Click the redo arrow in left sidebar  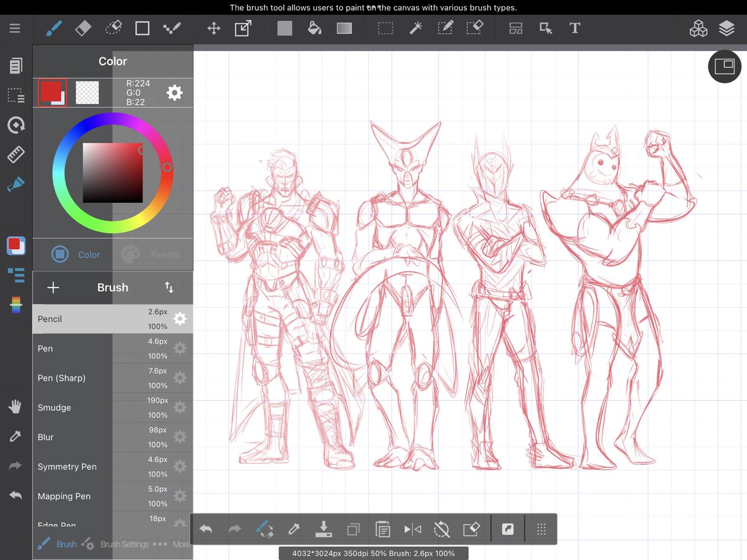(x=16, y=465)
